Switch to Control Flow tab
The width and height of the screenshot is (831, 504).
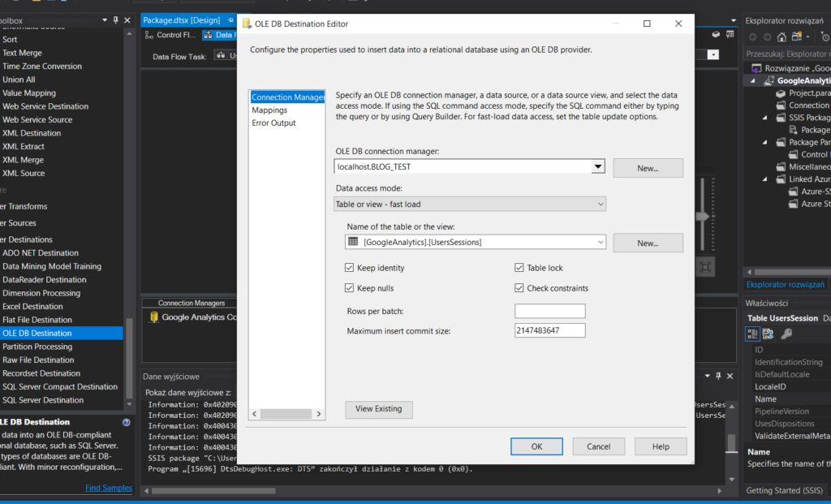click(170, 35)
